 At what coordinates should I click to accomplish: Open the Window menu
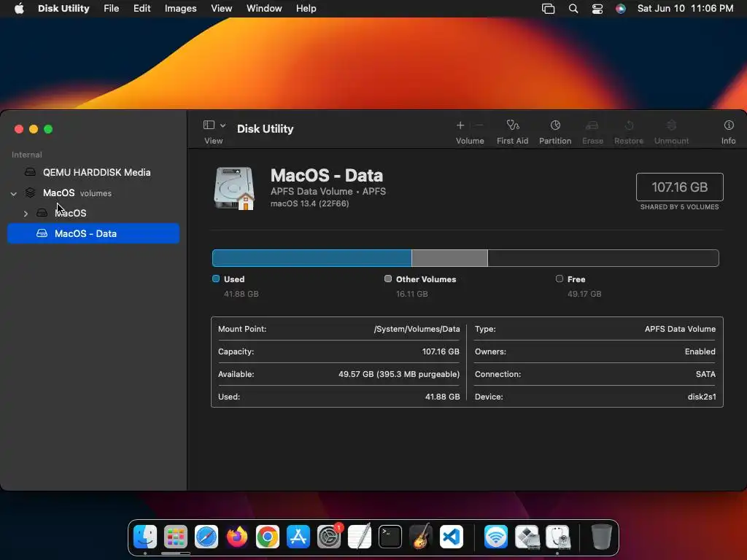(264, 9)
